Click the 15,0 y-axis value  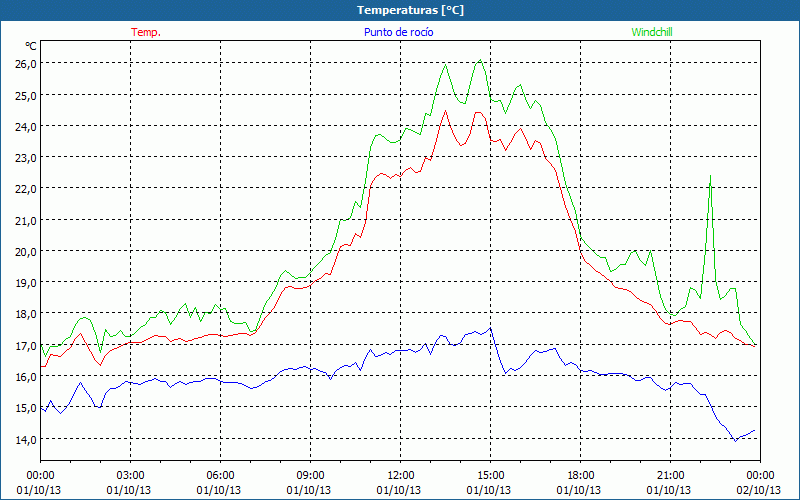(26, 408)
